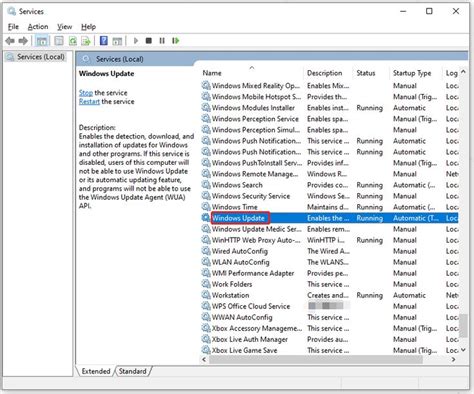Select Windows Perception Service row
The width and height of the screenshot is (474, 394).
(329, 119)
